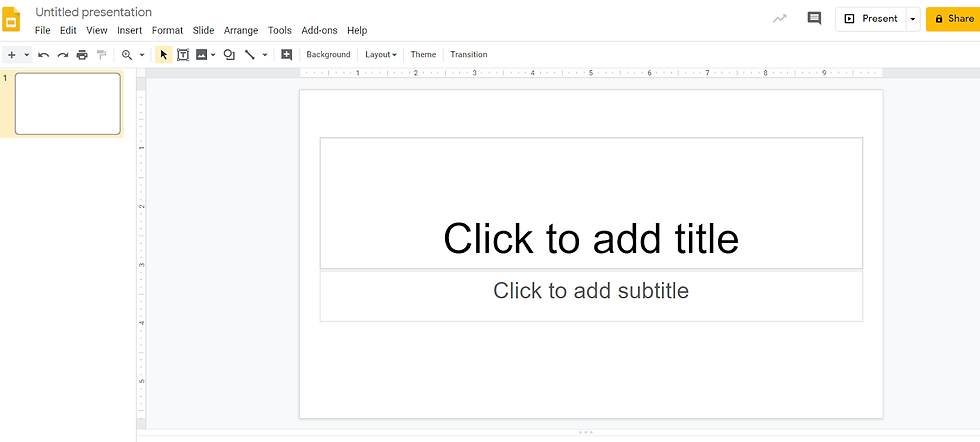Open the Arrange menu
980x442 pixels.
241,30
